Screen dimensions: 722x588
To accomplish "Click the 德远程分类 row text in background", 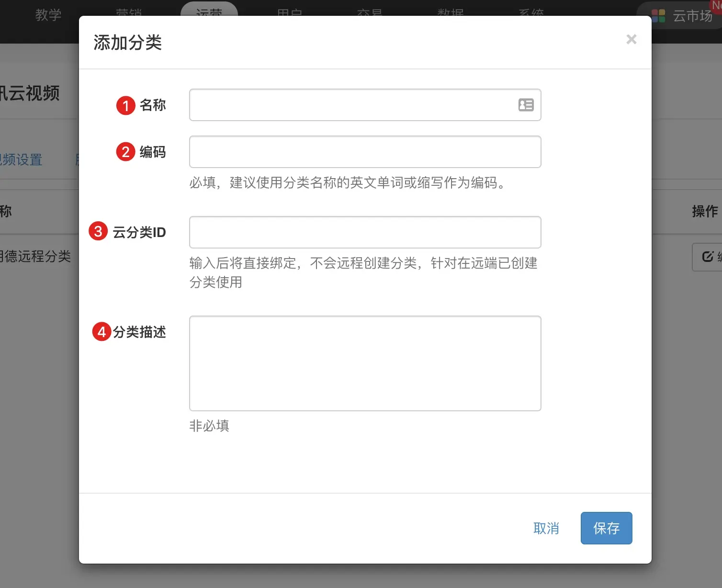I will tap(35, 256).
